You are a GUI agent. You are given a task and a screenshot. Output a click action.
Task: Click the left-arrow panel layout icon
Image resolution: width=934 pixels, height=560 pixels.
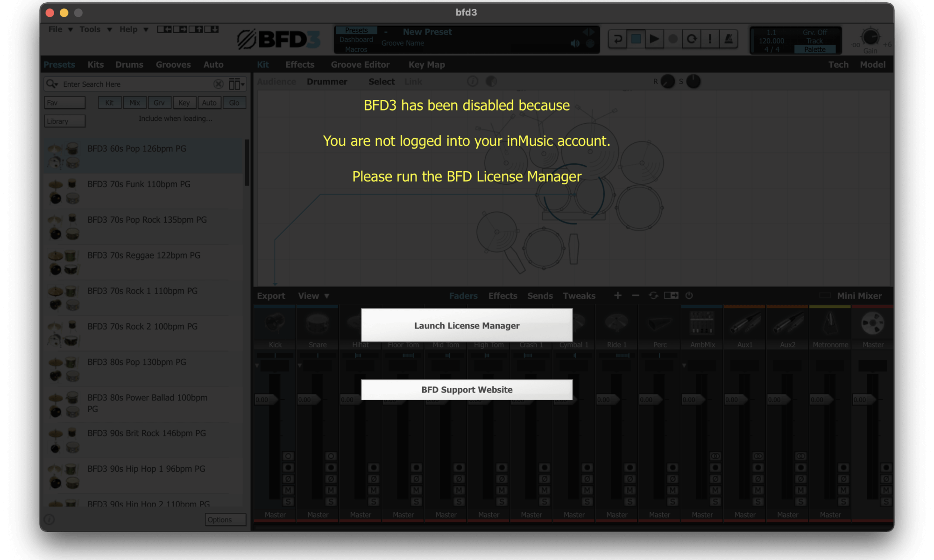[165, 29]
